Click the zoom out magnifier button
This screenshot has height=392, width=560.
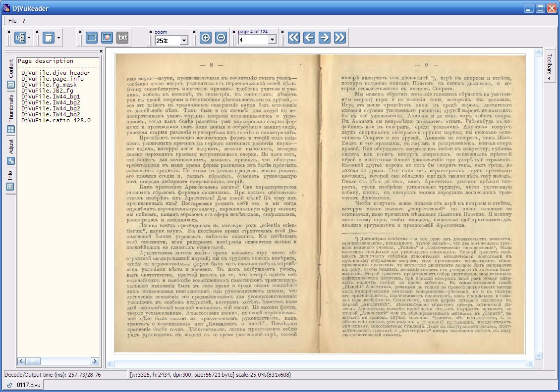tap(221, 38)
